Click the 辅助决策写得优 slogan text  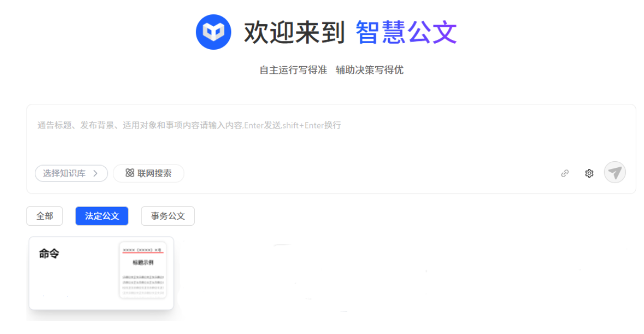coord(369,70)
